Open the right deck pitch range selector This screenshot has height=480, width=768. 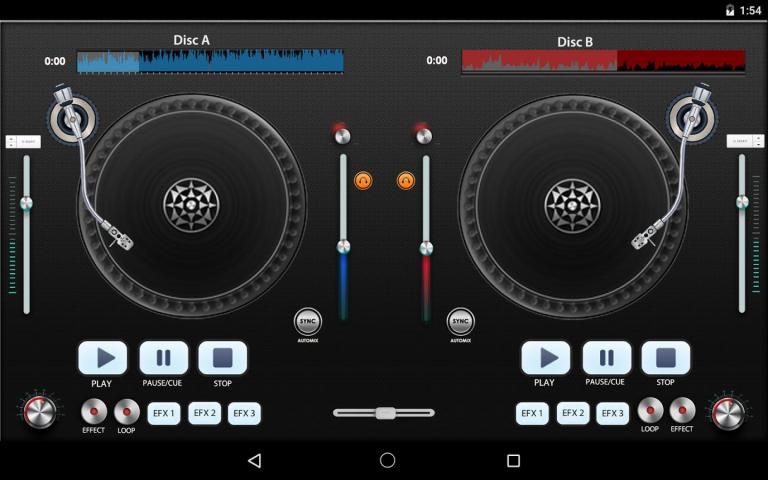[x=744, y=141]
